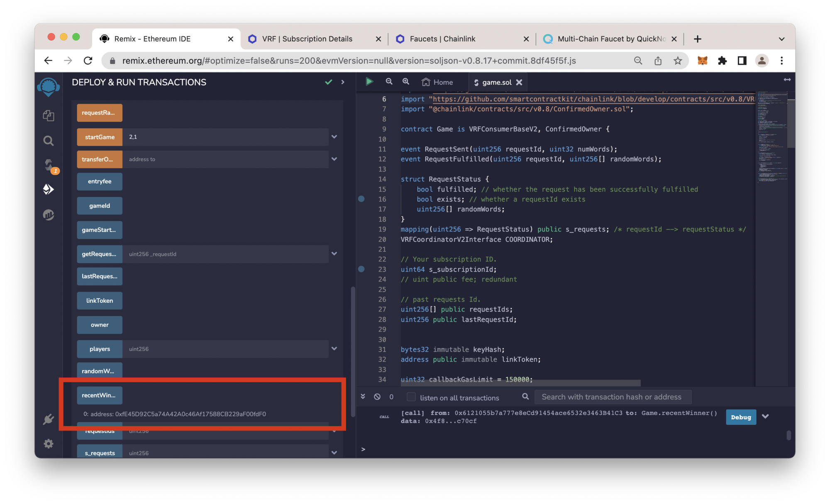The image size is (830, 504).
Task: Call the requestRandomWords function button
Action: [100, 113]
